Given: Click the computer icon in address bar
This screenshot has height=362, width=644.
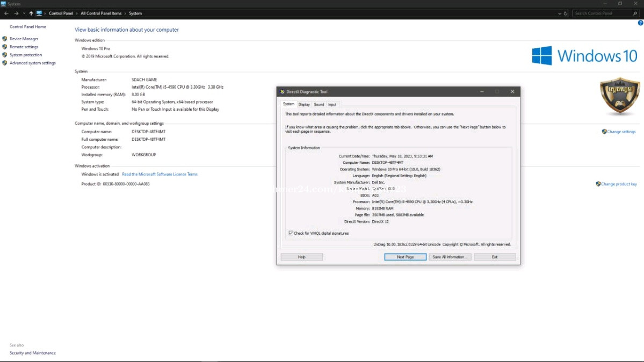Looking at the screenshot, I should tap(39, 13).
